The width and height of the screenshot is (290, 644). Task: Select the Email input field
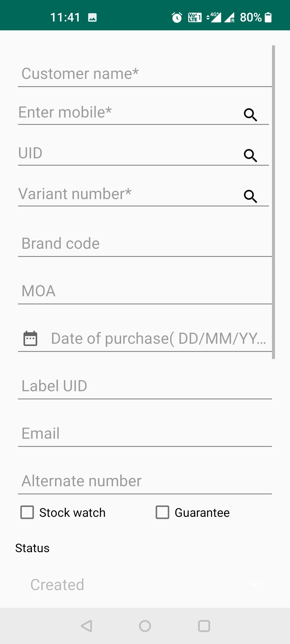tap(145, 433)
